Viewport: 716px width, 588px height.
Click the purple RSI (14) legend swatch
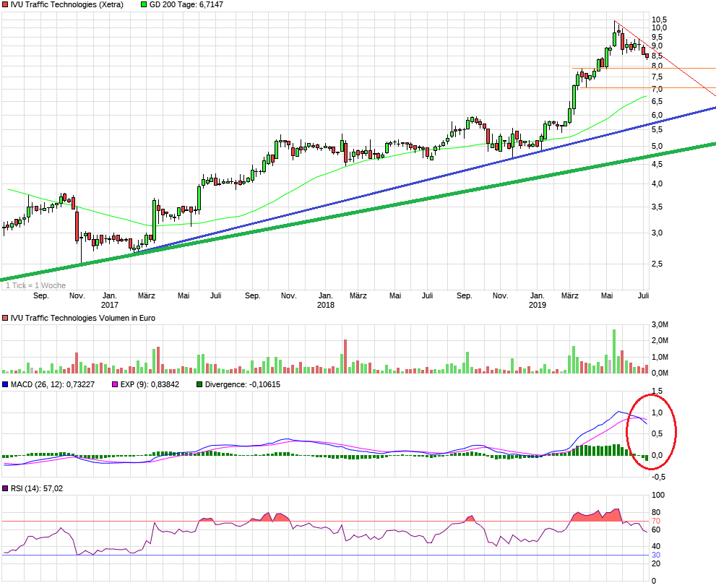pyautogui.click(x=5, y=488)
